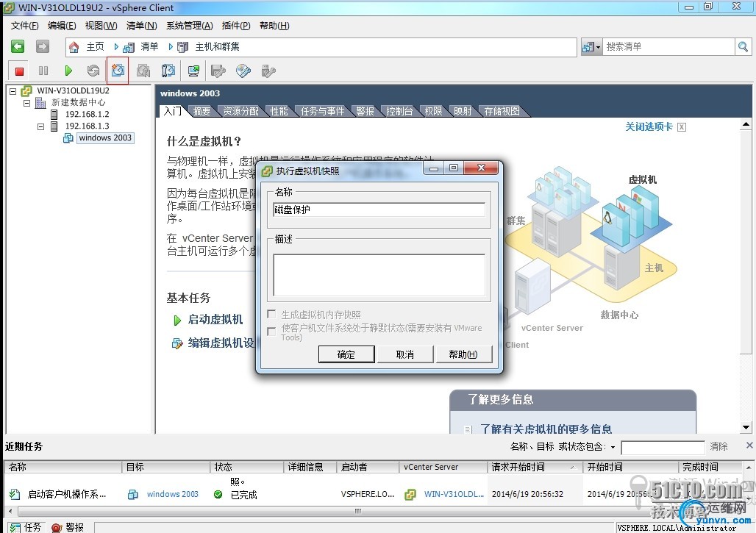Open the 帮助(H) menu
This screenshot has width=756, height=533.
click(x=274, y=26)
